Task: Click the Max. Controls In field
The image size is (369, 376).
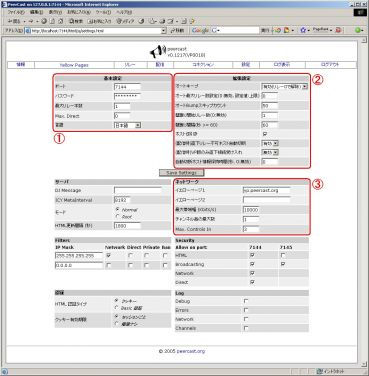Action: coord(251,229)
